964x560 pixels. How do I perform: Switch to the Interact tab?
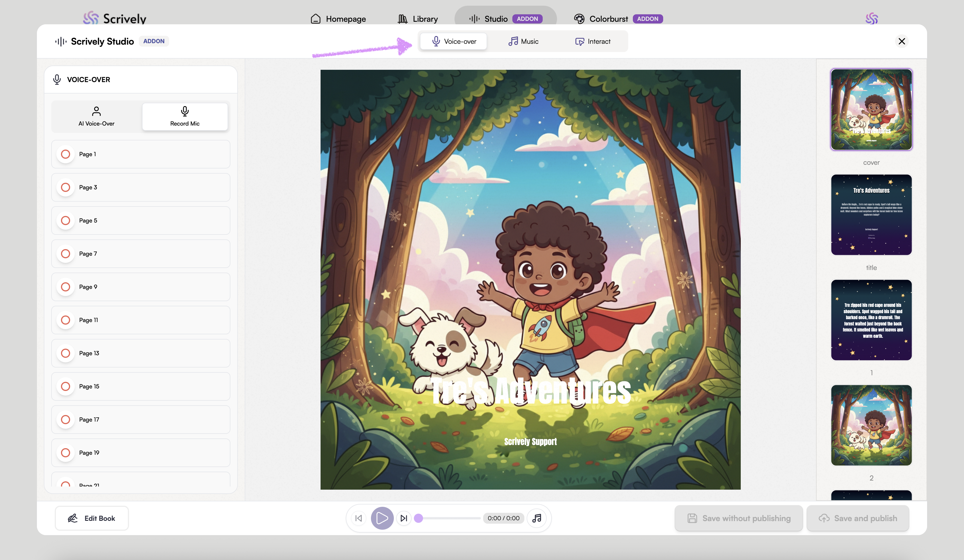click(592, 41)
